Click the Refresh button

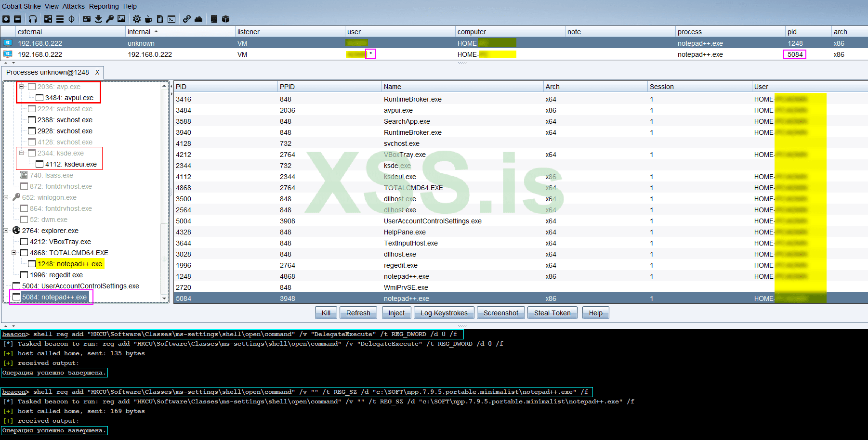[x=358, y=313]
